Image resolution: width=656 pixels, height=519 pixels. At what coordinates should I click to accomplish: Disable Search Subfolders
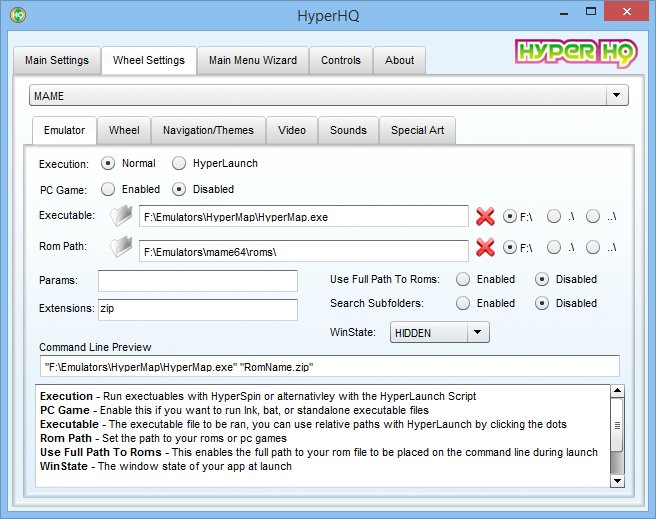(542, 303)
